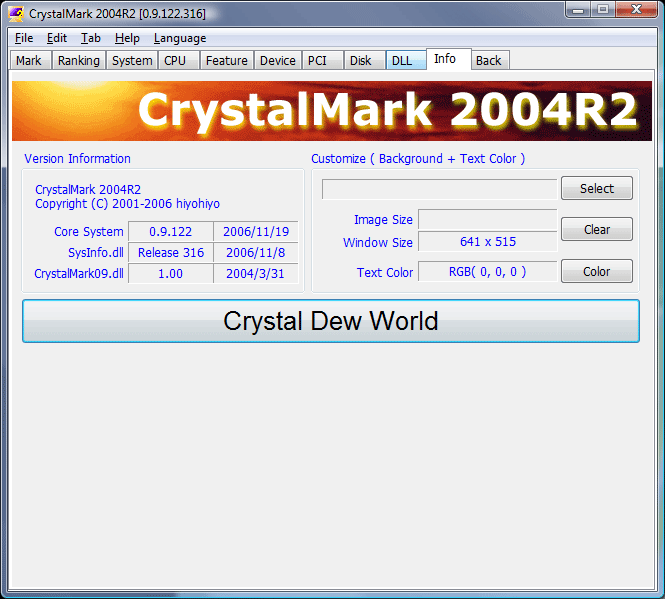The height and width of the screenshot is (599, 665).
Task: Click the Window Size label
Action: pos(378,243)
